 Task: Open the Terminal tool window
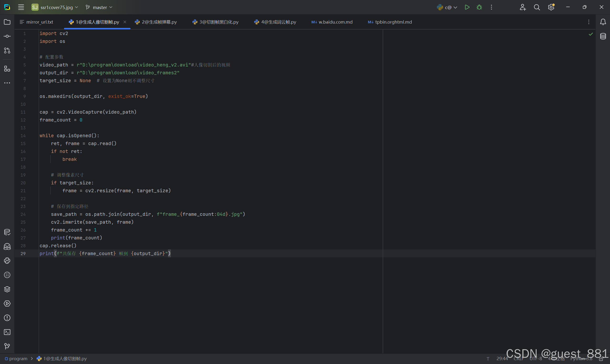[7, 332]
